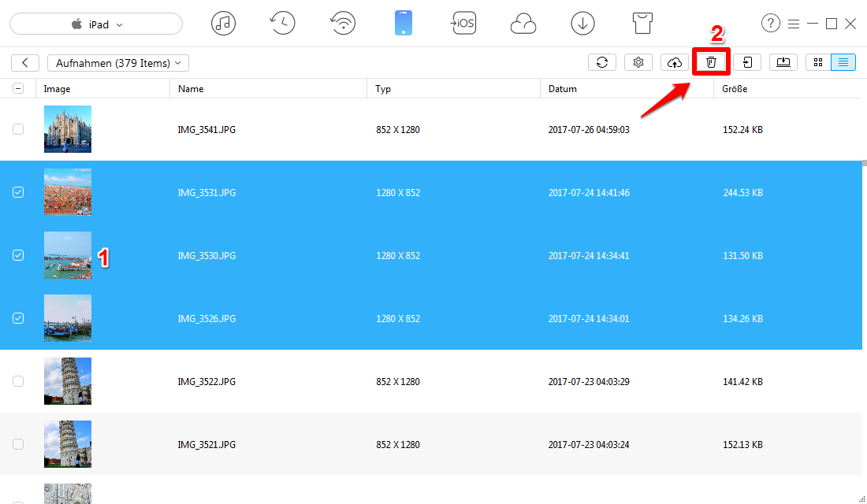Click the trash delete icon

pyautogui.click(x=711, y=62)
